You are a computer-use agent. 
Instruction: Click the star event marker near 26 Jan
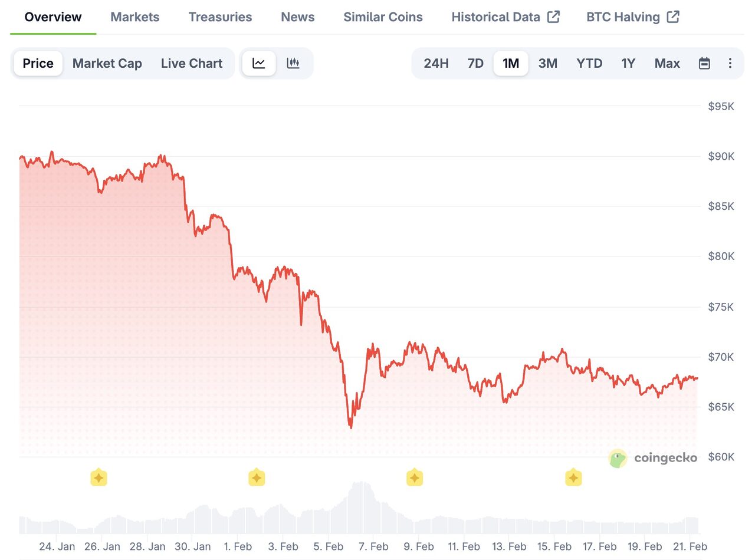99,477
